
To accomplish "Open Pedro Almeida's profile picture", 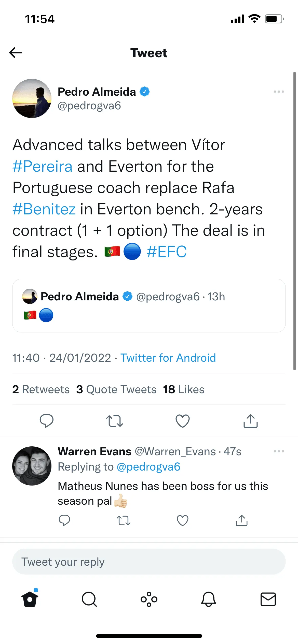I will point(32,98).
